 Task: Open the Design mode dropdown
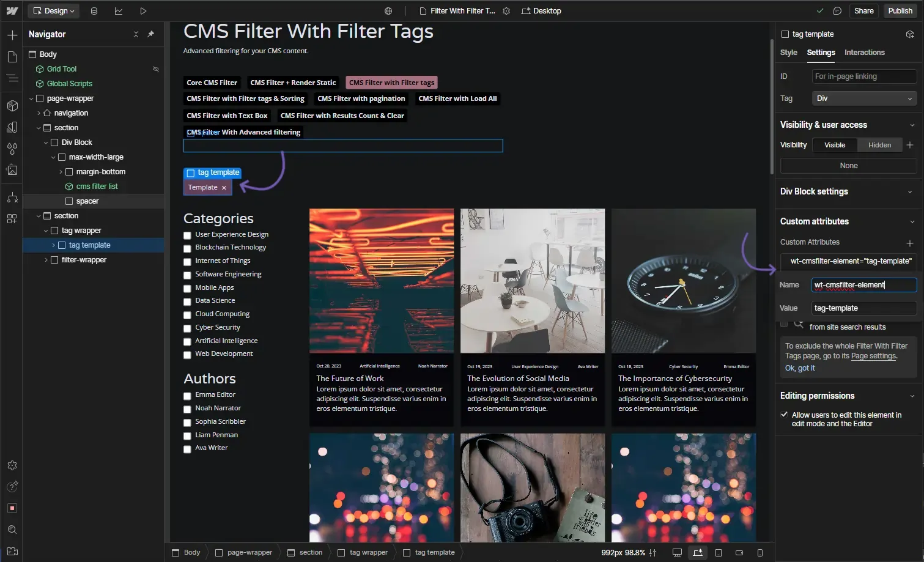coord(53,11)
